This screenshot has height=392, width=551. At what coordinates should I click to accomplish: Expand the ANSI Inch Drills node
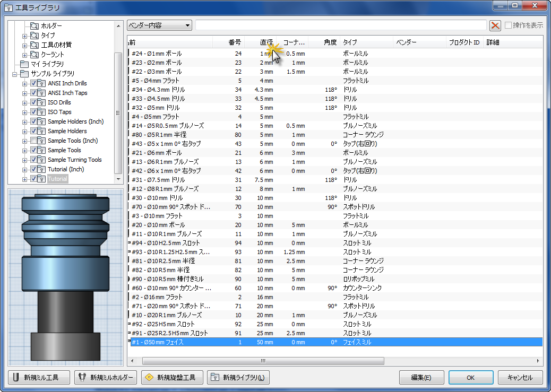[24, 84]
